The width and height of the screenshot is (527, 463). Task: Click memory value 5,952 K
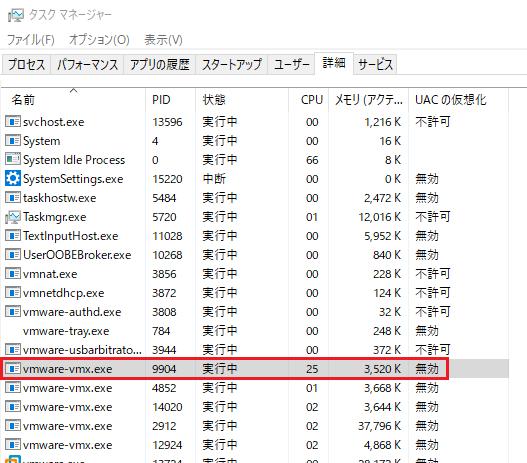(382, 236)
